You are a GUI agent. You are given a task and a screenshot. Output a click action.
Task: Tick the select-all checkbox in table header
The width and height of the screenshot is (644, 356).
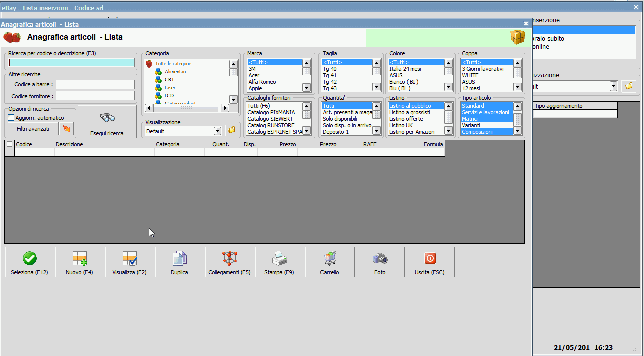click(x=9, y=144)
